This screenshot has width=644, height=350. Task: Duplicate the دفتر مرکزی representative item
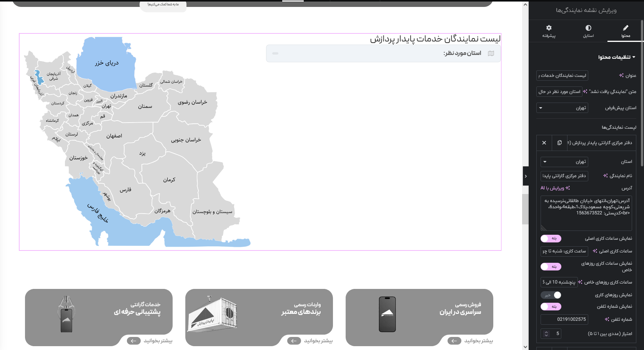pos(559,143)
